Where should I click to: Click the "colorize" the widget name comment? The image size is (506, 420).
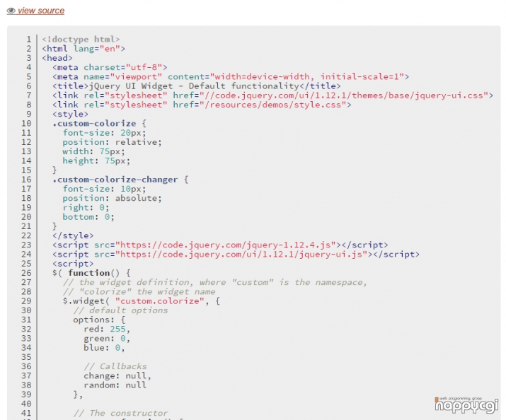(139, 292)
